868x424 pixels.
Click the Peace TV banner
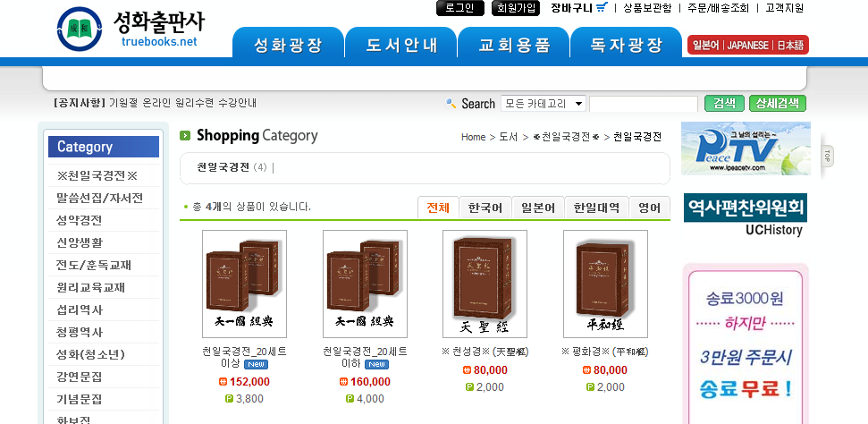point(746,148)
